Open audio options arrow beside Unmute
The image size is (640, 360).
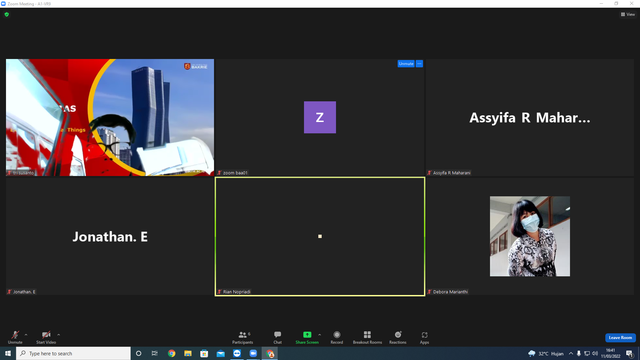pyautogui.click(x=26, y=335)
